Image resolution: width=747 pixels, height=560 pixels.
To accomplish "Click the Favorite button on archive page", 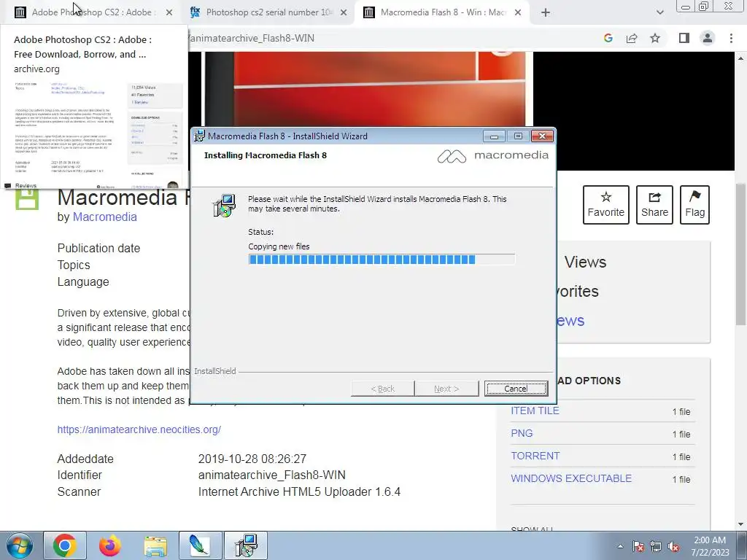I will click(606, 205).
